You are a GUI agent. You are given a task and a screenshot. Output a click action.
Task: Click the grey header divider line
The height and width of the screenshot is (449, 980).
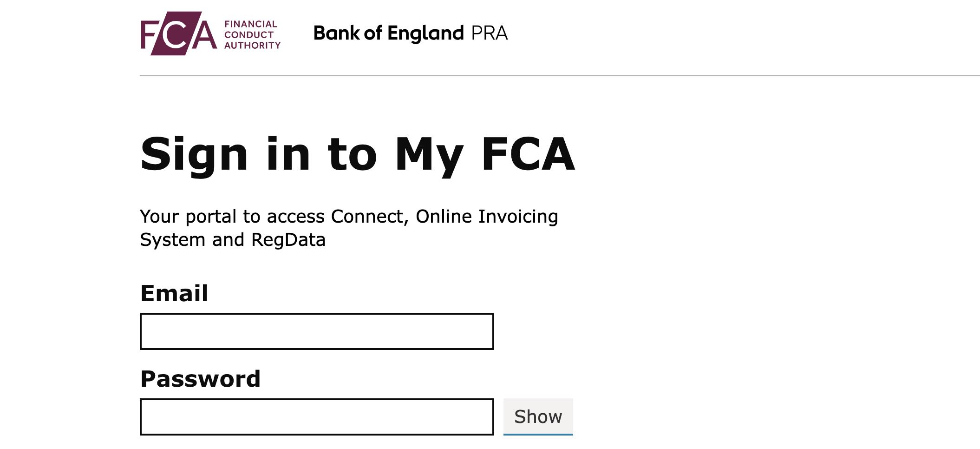click(x=557, y=75)
